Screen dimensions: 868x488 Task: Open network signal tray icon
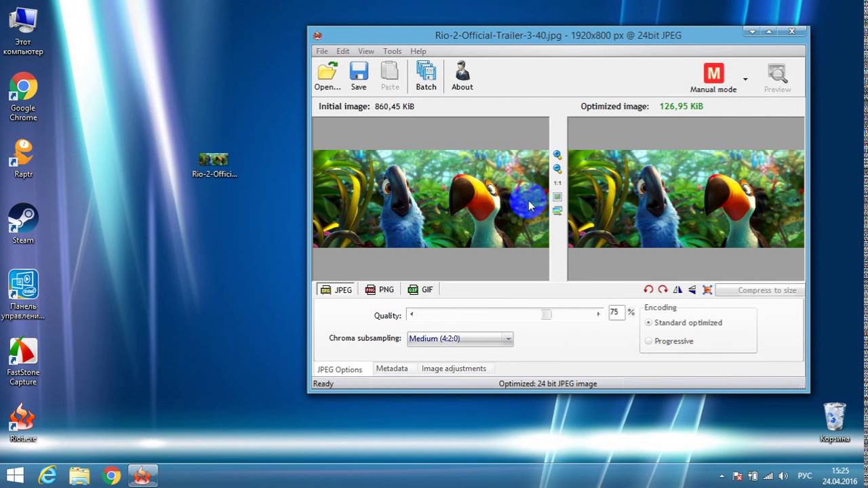(x=768, y=476)
